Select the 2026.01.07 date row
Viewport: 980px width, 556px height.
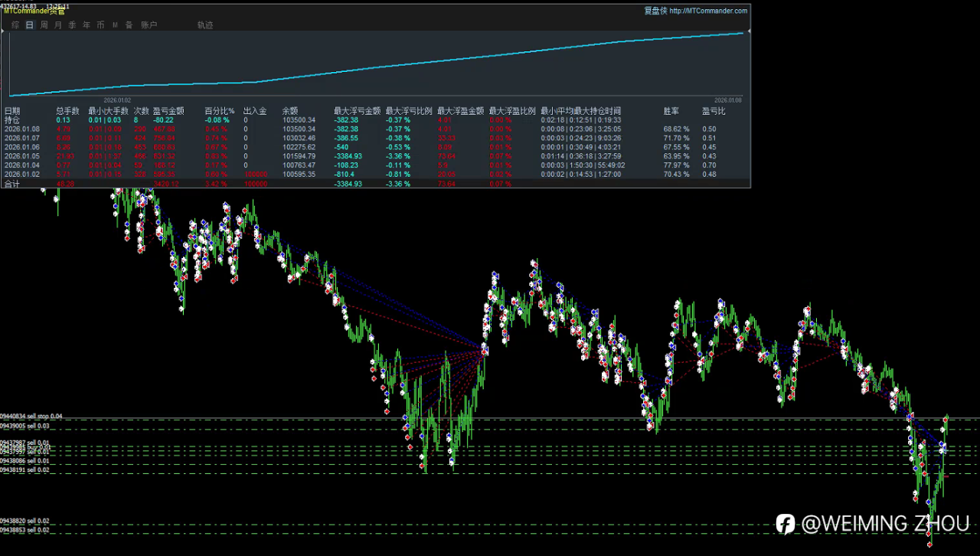21,138
